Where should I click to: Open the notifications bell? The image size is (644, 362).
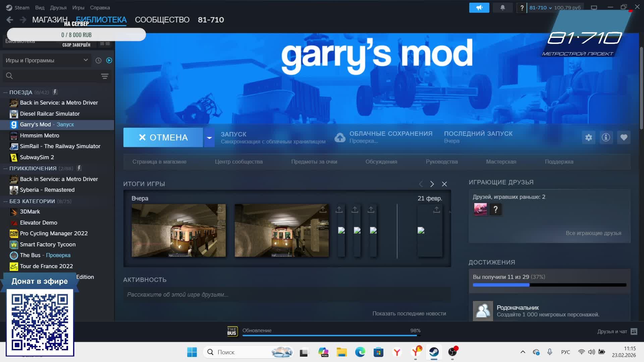(x=502, y=7)
